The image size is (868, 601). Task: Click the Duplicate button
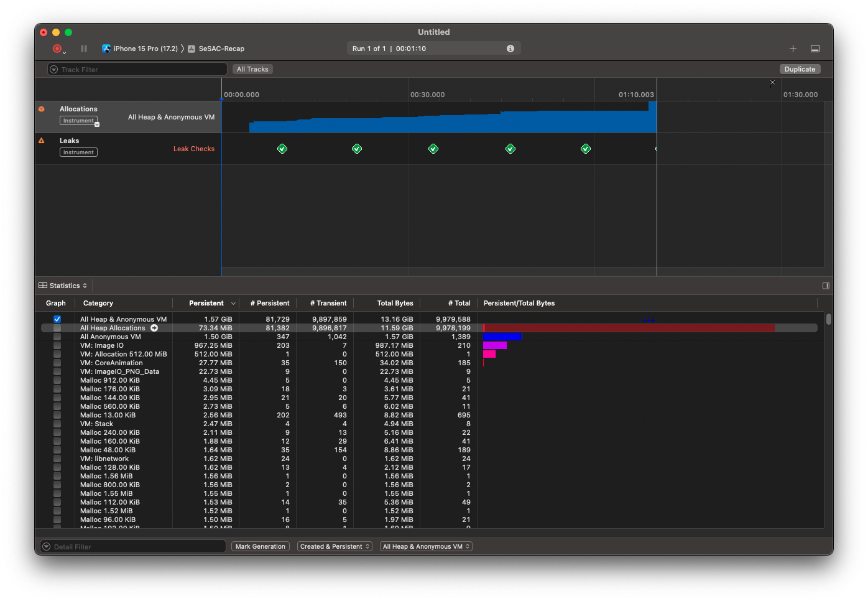[x=800, y=69]
